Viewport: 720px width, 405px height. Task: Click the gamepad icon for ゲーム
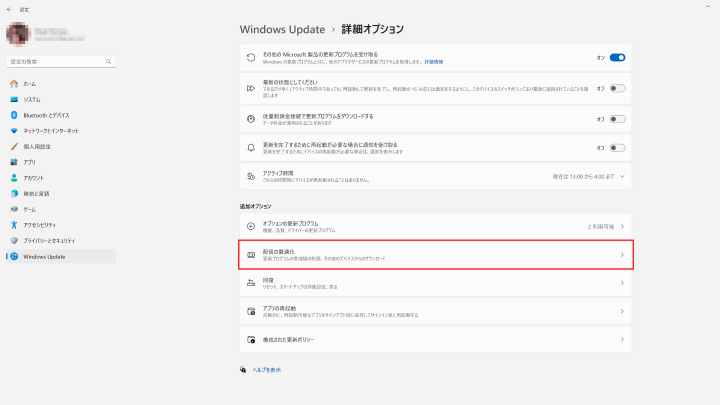pos(14,209)
